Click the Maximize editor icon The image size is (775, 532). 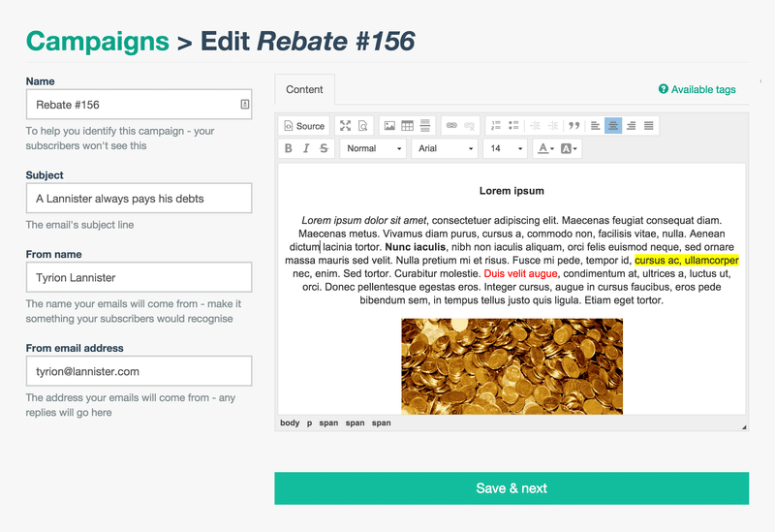(345, 126)
